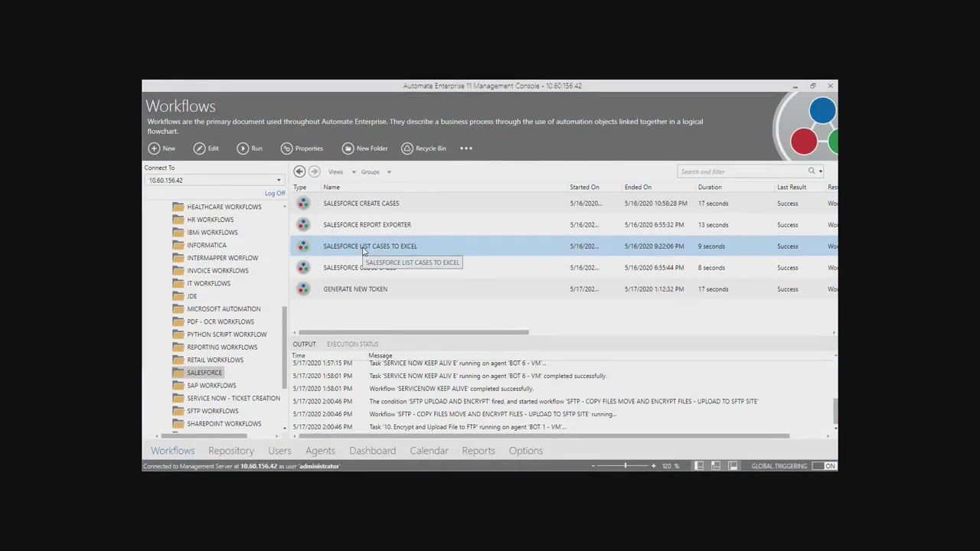Select the GENERATE NEW TOKEN workflow name
This screenshot has height=551, width=980.
coord(355,289)
